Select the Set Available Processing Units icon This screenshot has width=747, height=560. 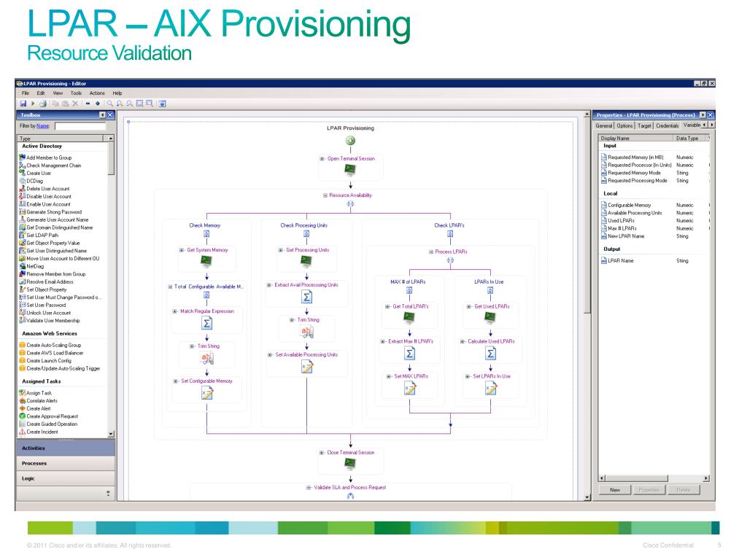click(x=307, y=367)
